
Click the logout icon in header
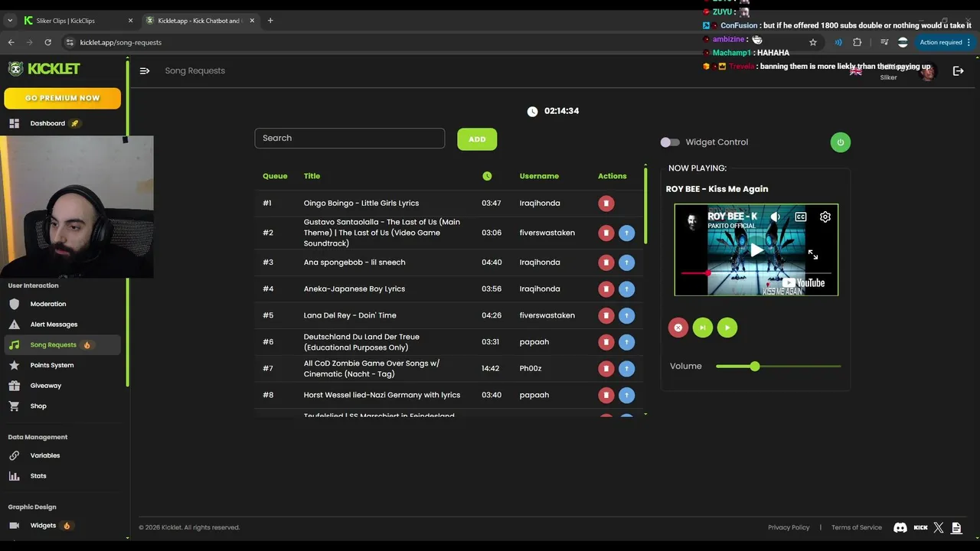(x=958, y=70)
